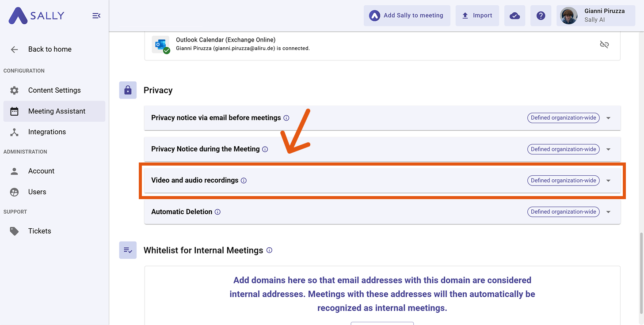Collapse the sidebar using the menu icon

pos(96,15)
